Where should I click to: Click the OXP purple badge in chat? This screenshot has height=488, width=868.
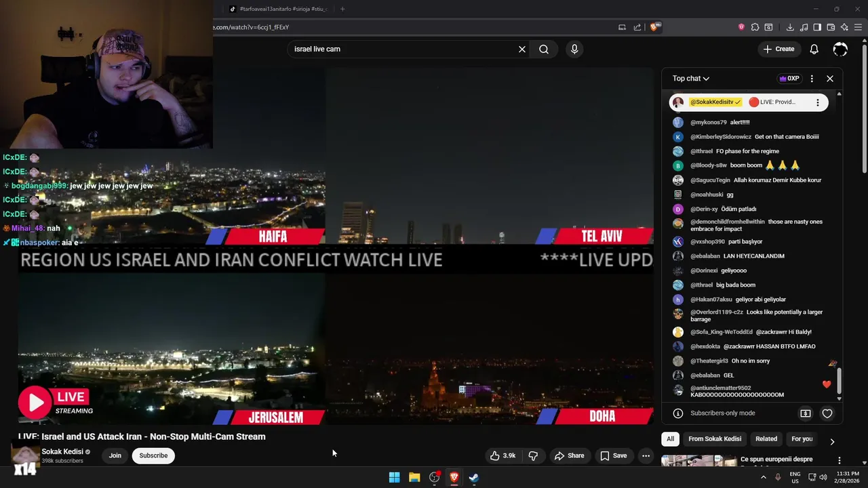tap(789, 79)
